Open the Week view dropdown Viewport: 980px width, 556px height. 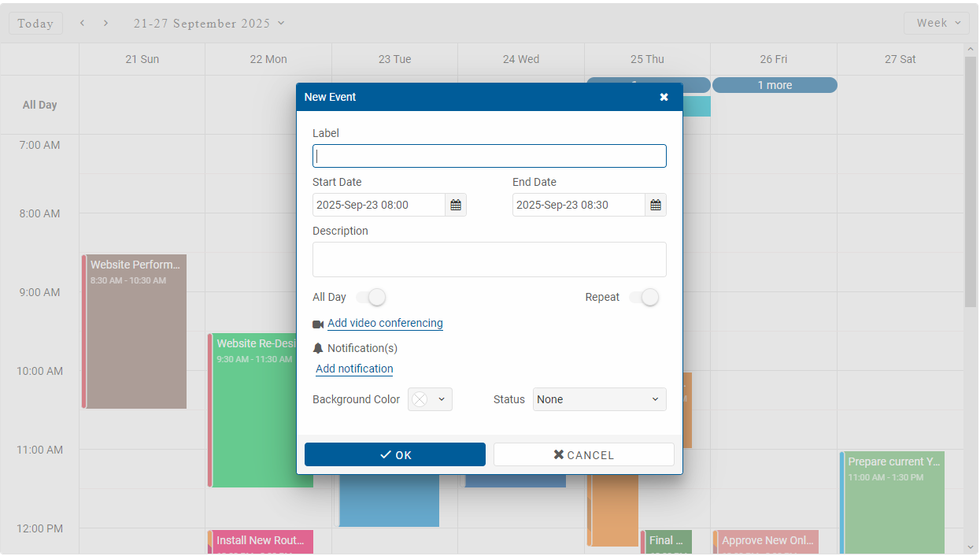[936, 23]
